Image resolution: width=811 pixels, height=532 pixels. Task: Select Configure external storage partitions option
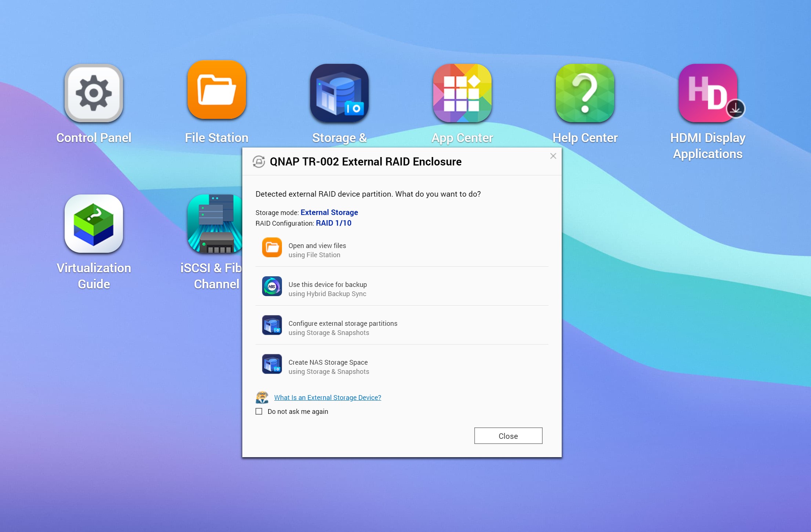pyautogui.click(x=343, y=324)
